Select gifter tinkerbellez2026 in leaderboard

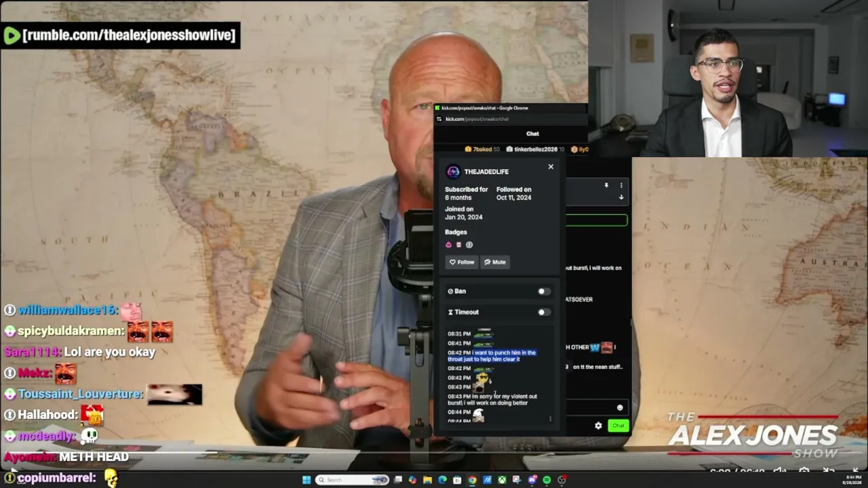(535, 149)
